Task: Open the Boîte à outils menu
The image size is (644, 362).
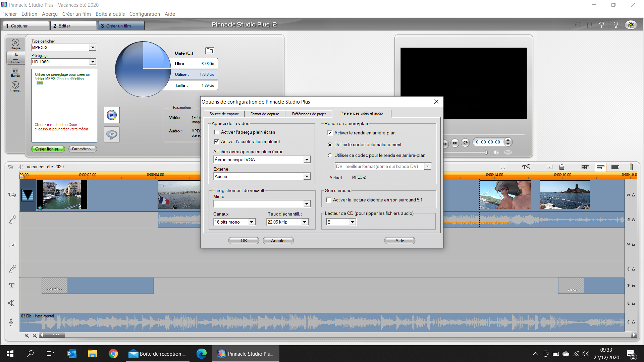Action: click(110, 14)
